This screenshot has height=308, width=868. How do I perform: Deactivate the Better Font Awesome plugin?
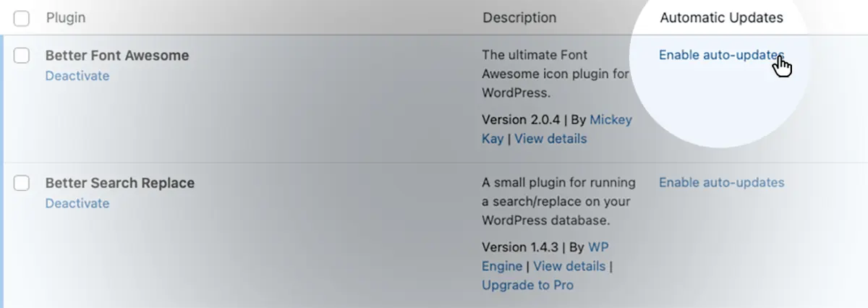tap(77, 76)
